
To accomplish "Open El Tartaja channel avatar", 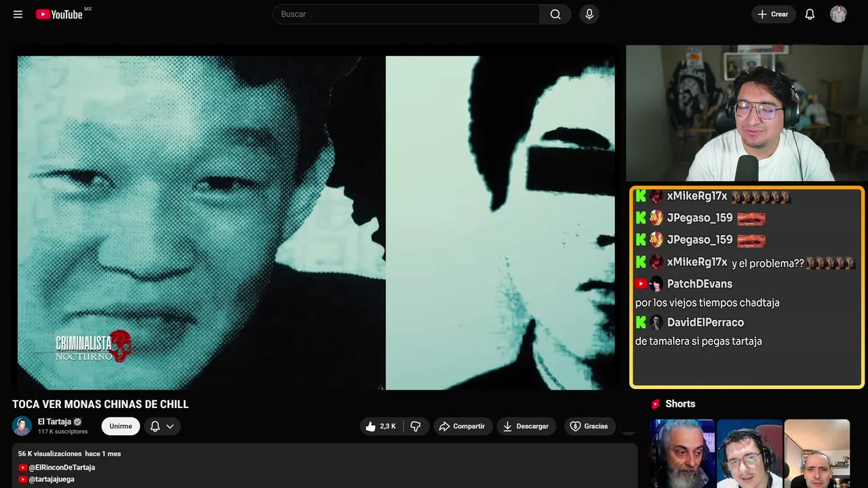I will coord(22,426).
